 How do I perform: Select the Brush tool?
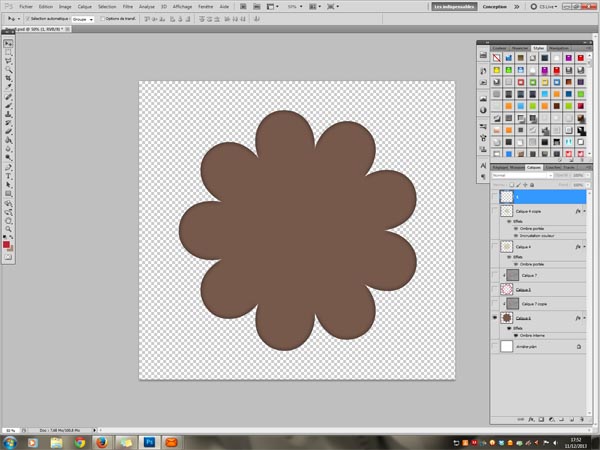coord(8,106)
